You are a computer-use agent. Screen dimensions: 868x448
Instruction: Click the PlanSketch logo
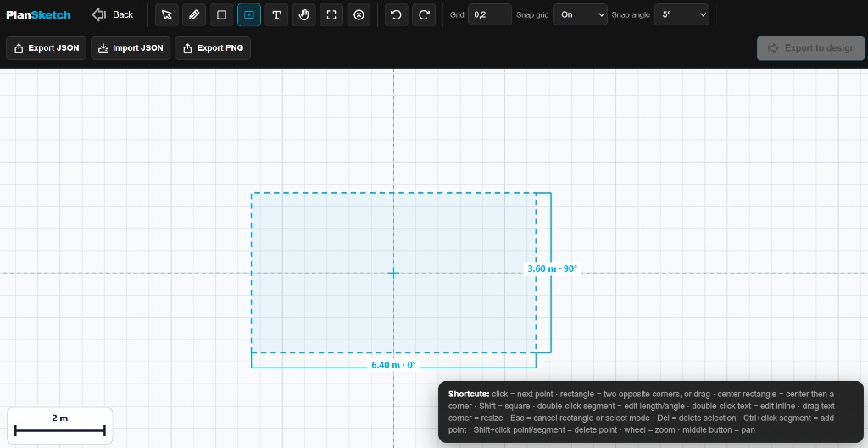point(38,15)
